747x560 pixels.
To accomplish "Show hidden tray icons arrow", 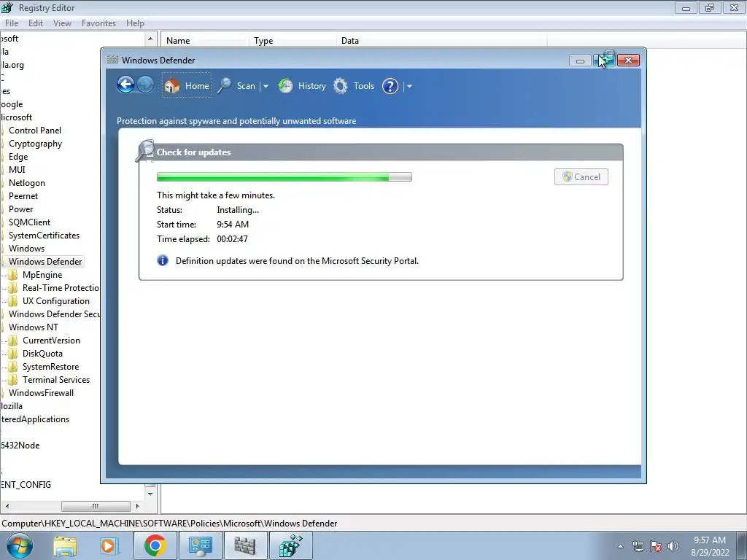I will pos(620,546).
